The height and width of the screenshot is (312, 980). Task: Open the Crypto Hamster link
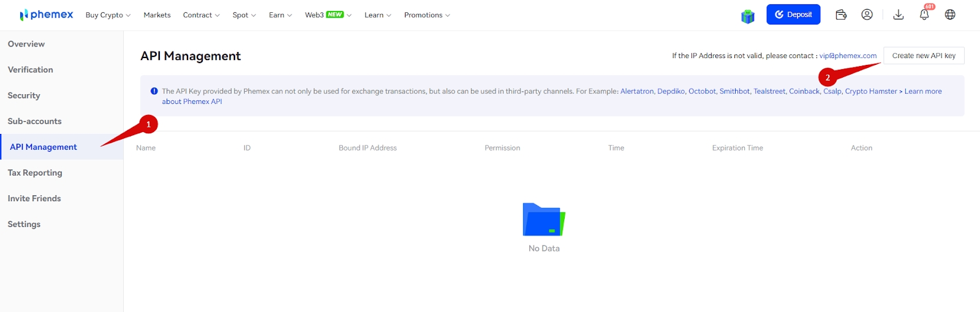pos(870,91)
